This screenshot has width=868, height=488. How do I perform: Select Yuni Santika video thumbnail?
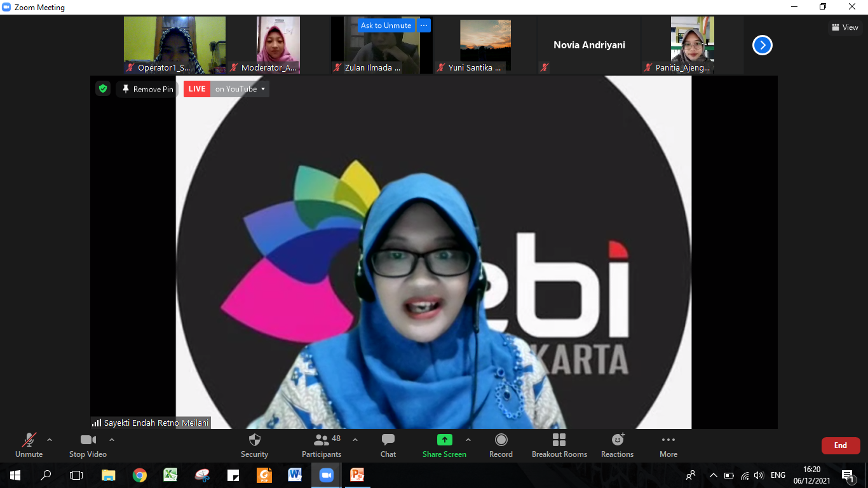pos(485,45)
